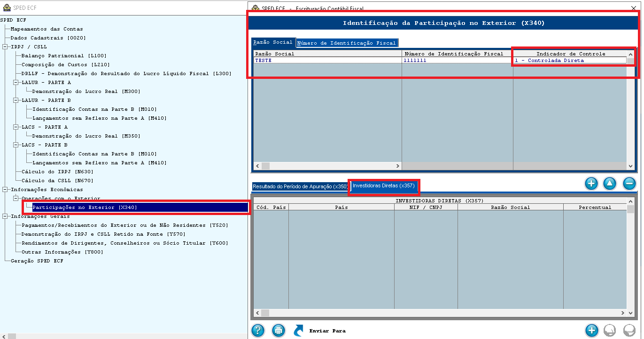Click the Percentual column header
644x339 pixels.
click(595, 207)
